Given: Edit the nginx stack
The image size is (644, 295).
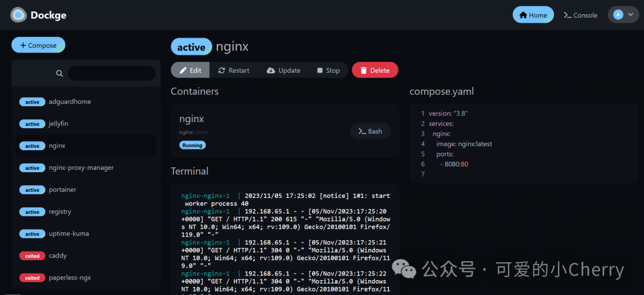Looking at the screenshot, I should coord(190,70).
